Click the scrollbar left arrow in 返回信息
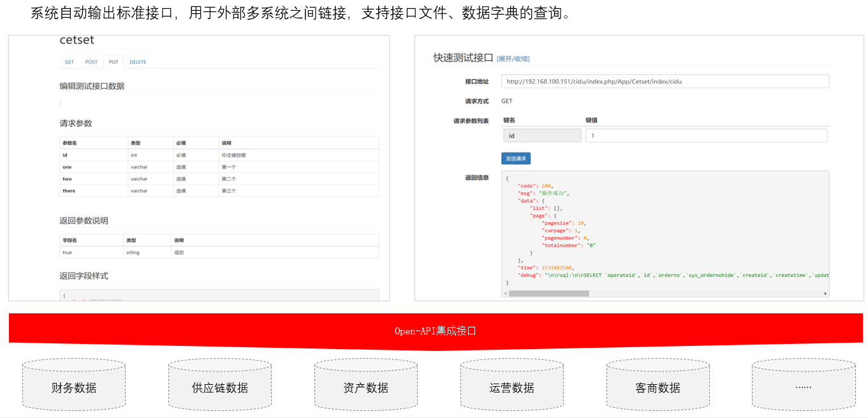The image size is (868, 418). (x=505, y=294)
